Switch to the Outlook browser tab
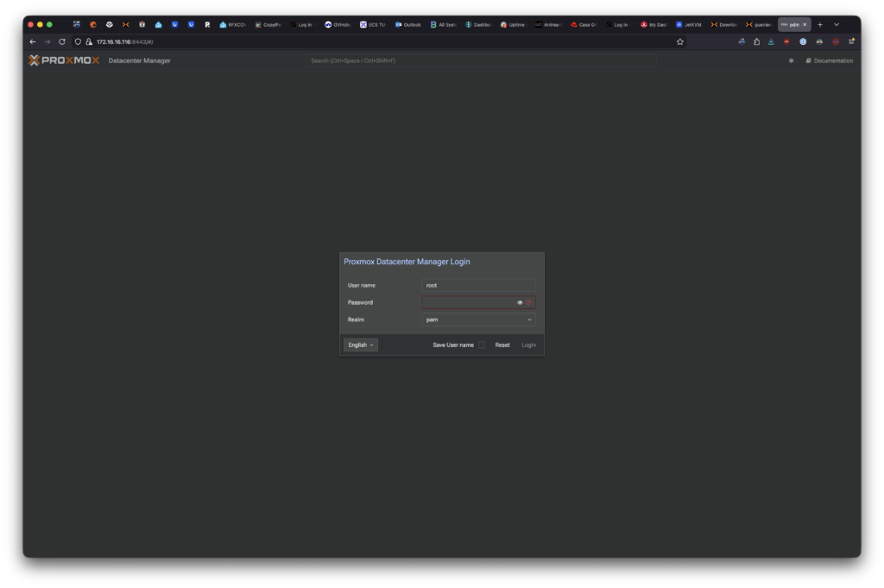 pos(408,24)
